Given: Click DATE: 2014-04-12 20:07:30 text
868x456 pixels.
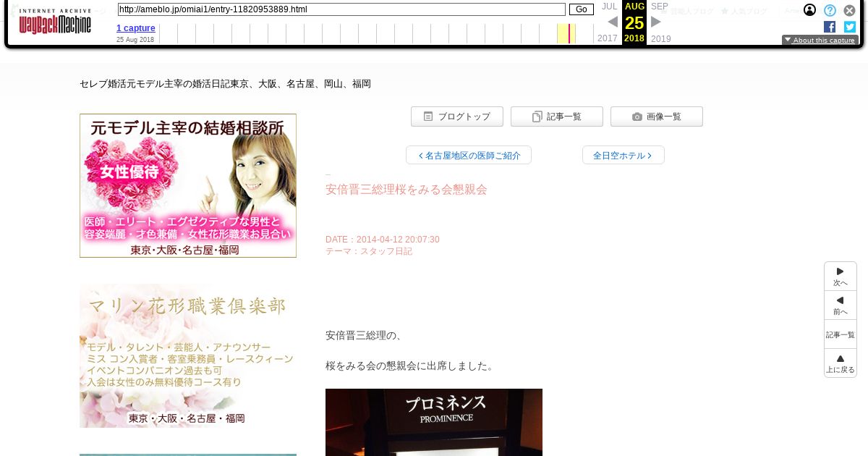Looking at the screenshot, I should [383, 240].
